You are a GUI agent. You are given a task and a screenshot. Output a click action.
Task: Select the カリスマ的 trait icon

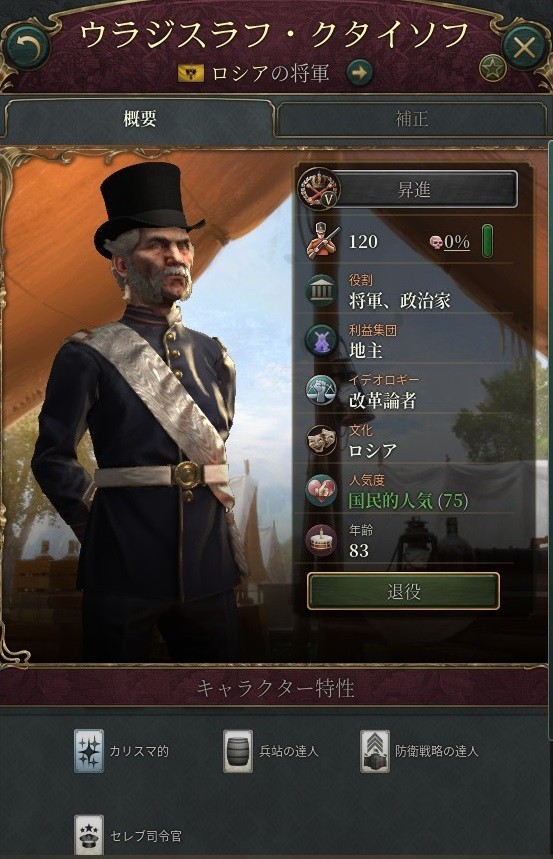(89, 751)
